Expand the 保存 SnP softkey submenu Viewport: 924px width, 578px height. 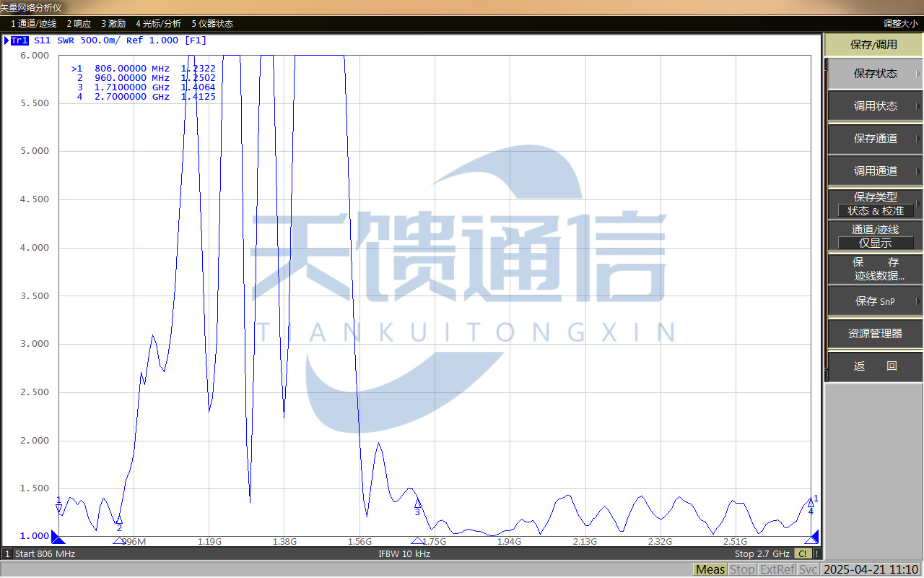(x=875, y=301)
